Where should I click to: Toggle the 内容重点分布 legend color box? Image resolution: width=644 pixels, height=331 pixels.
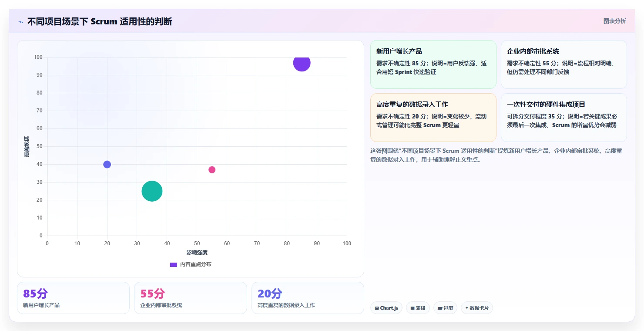[x=173, y=264]
